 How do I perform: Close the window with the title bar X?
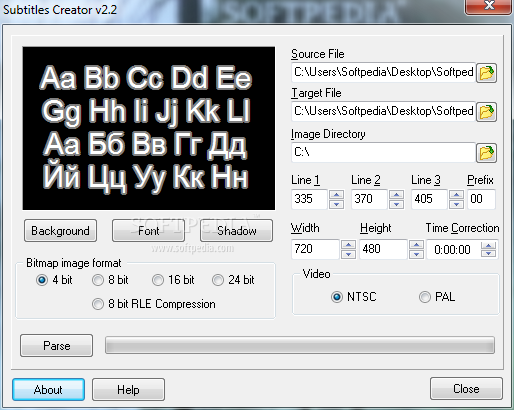click(489, 6)
